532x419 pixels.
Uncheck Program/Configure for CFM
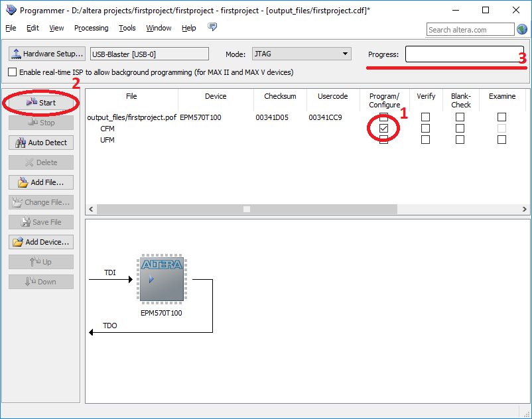coord(383,129)
